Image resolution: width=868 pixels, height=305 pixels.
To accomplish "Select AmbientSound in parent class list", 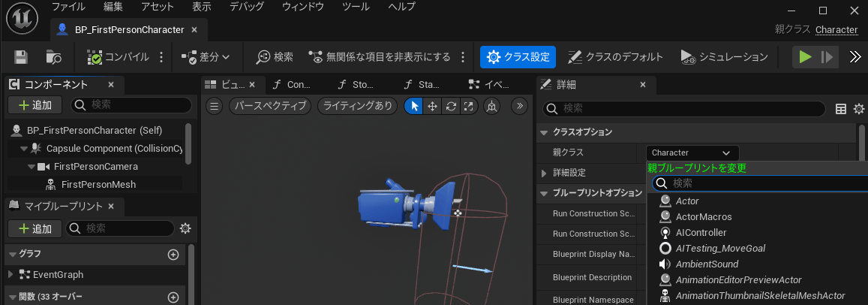I will click(707, 264).
